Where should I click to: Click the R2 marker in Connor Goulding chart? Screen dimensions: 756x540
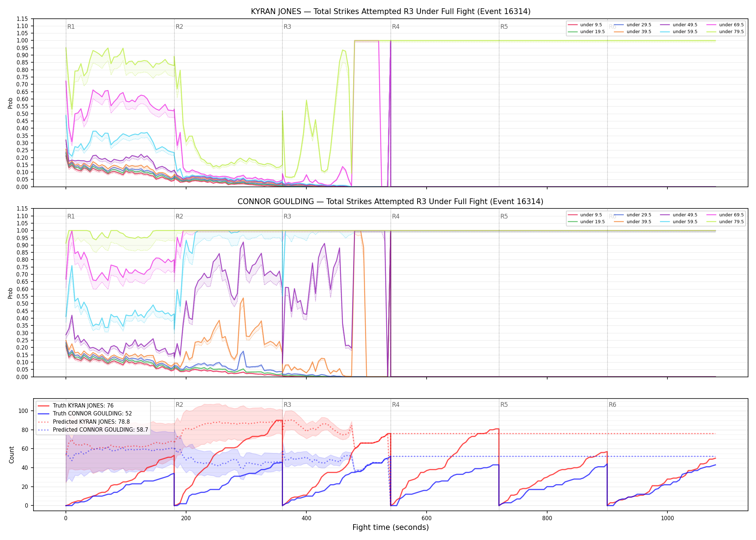179,216
